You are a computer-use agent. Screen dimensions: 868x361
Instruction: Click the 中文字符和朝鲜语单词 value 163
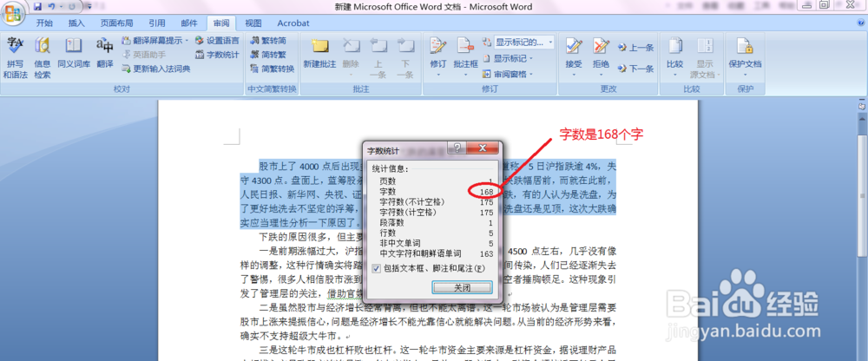486,253
